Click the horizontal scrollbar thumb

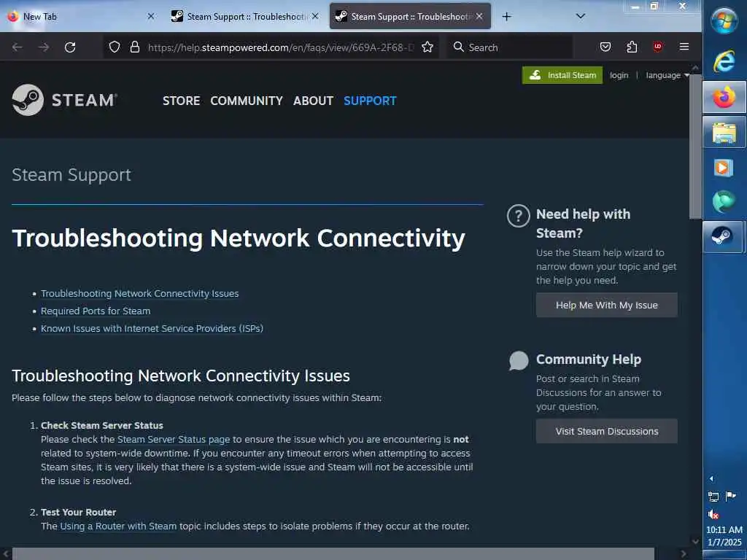pos(333,554)
